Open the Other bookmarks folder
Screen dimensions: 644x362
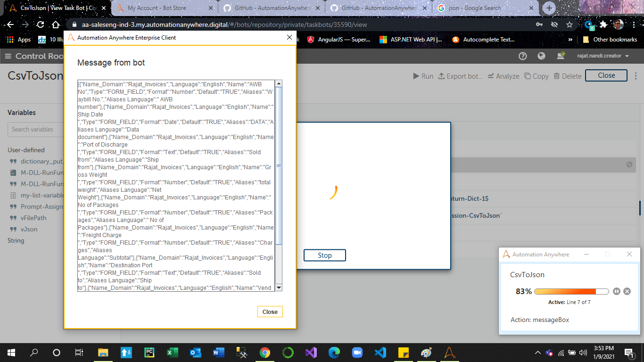point(610,40)
